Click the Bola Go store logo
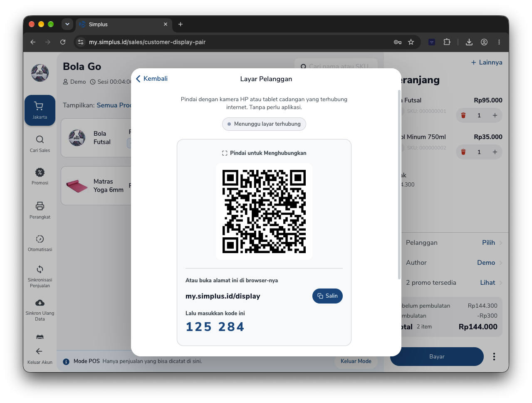This screenshot has height=403, width=532. (40, 73)
